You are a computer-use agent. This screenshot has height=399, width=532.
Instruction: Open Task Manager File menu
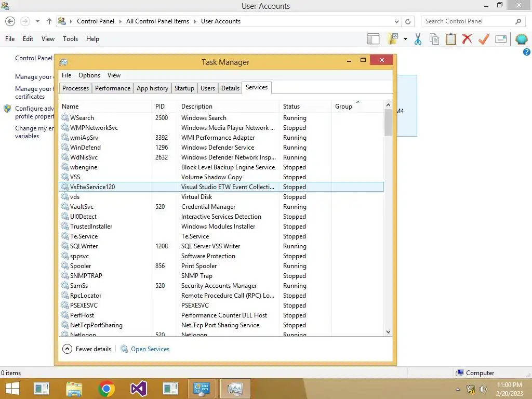coord(66,75)
